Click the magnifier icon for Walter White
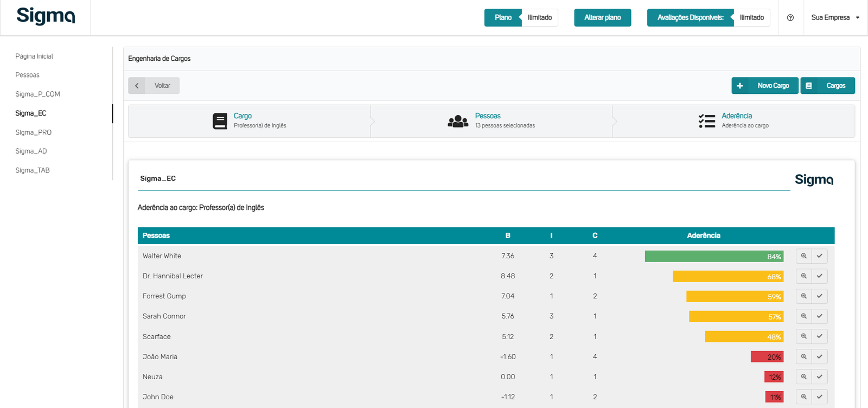 coord(803,256)
